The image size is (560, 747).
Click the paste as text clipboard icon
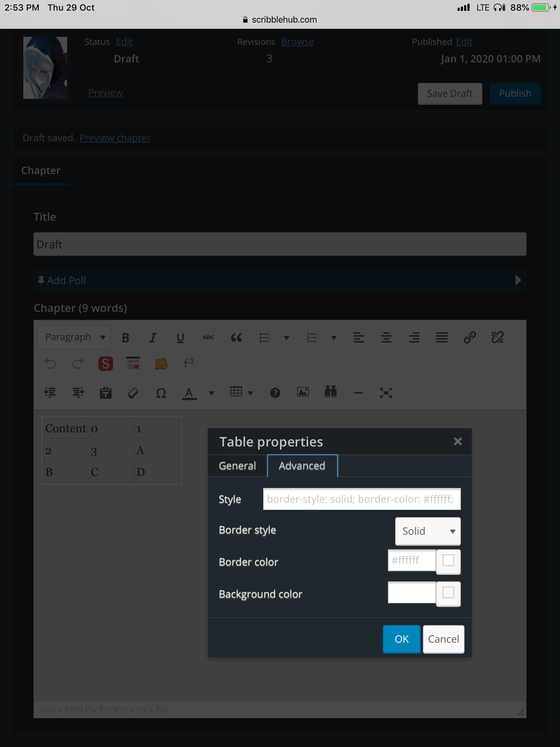106,393
